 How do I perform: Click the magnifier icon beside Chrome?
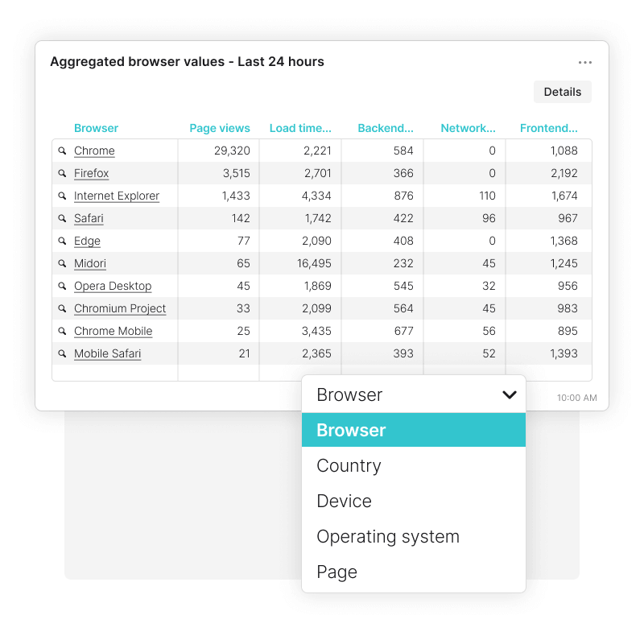coord(62,151)
